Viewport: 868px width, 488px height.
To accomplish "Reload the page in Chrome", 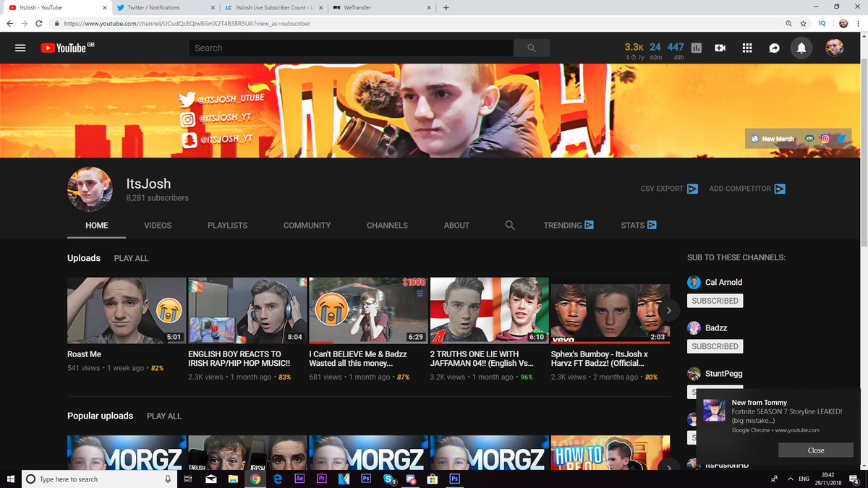I will coord(40,23).
